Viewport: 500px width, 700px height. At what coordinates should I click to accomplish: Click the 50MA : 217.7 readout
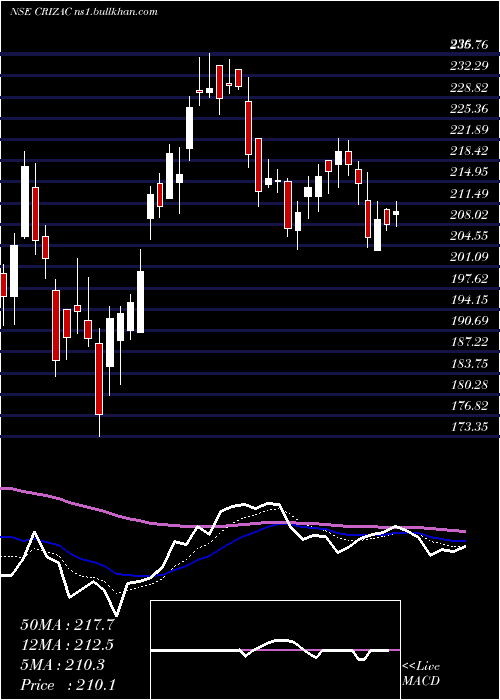pyautogui.click(x=67, y=625)
